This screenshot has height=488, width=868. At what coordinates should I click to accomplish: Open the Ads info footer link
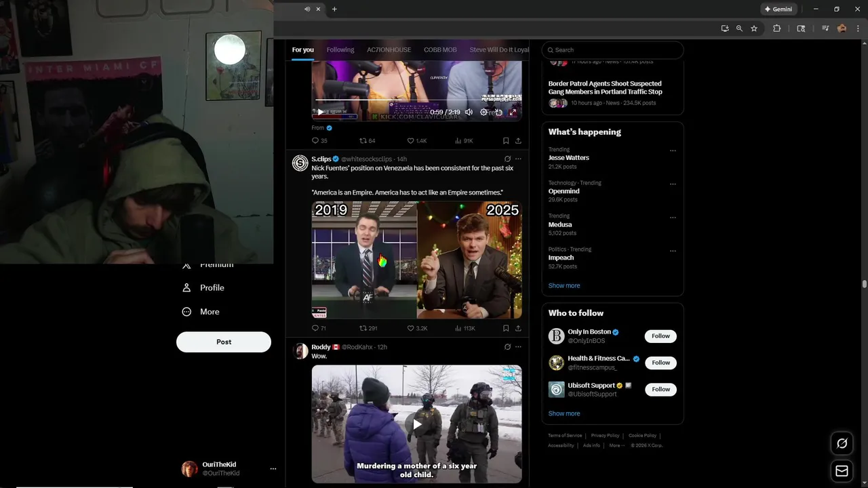pos(591,445)
